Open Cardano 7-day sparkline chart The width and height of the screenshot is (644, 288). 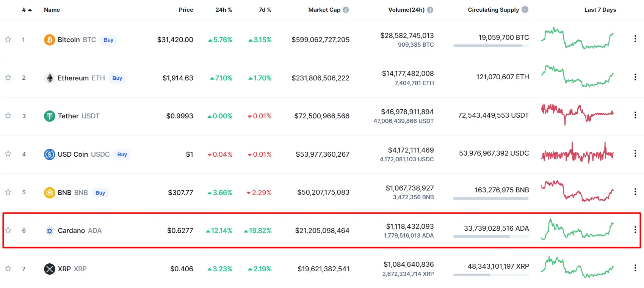[577, 229]
